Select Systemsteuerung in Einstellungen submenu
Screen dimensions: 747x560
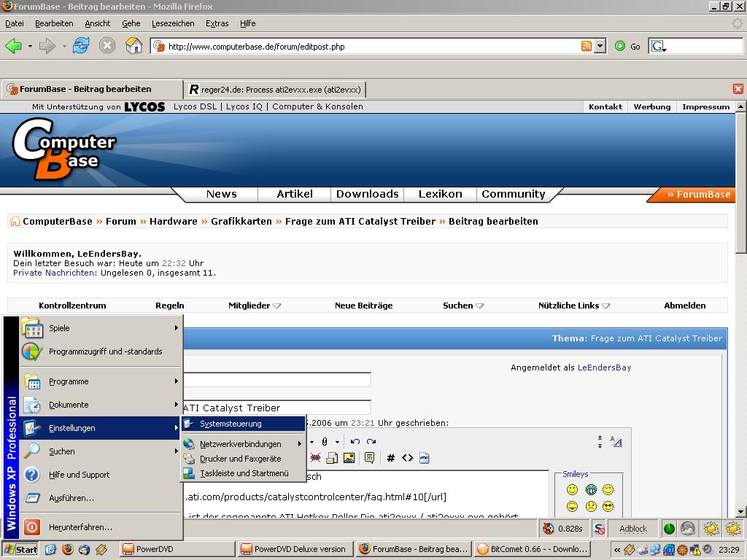(244, 424)
